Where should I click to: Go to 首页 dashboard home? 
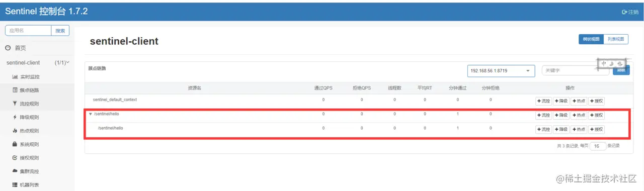tap(16, 48)
